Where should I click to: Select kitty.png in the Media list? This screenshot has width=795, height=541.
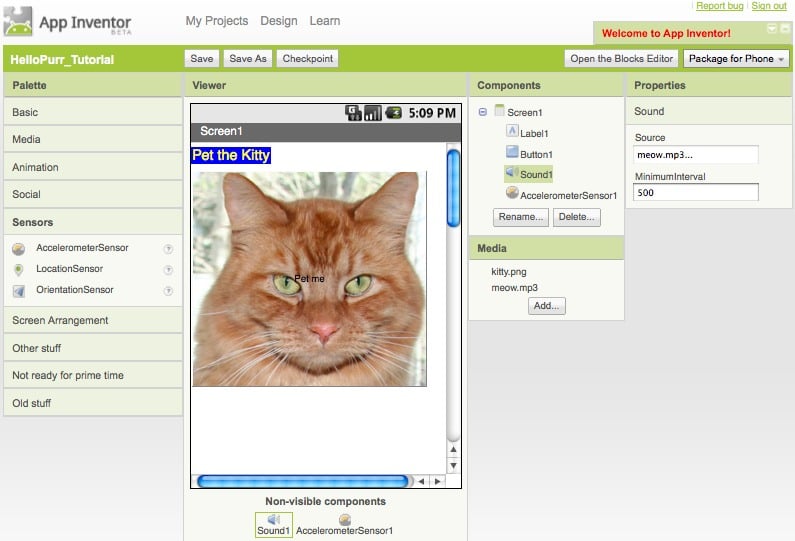click(509, 272)
